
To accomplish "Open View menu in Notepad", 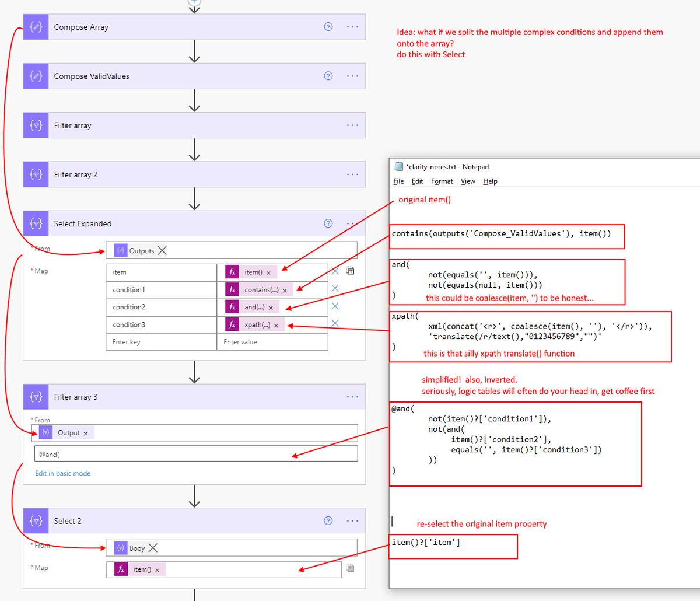I will pos(468,181).
